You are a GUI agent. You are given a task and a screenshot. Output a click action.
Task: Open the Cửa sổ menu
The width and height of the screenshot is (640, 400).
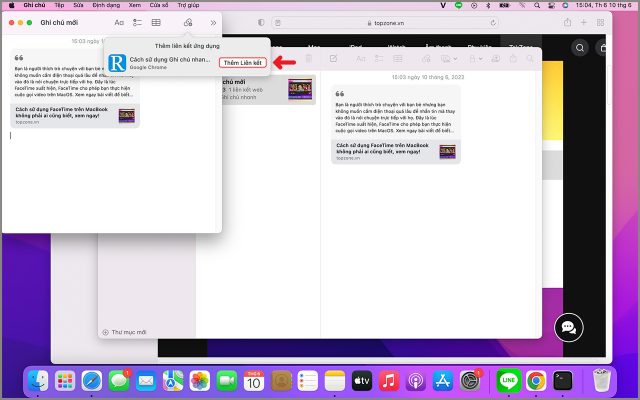pyautogui.click(x=158, y=5)
